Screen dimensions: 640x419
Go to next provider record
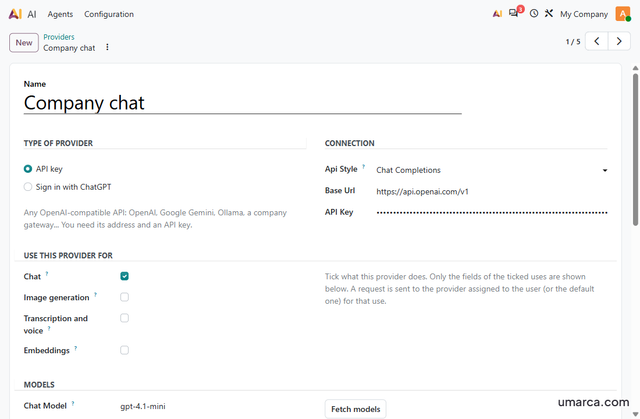coord(619,41)
